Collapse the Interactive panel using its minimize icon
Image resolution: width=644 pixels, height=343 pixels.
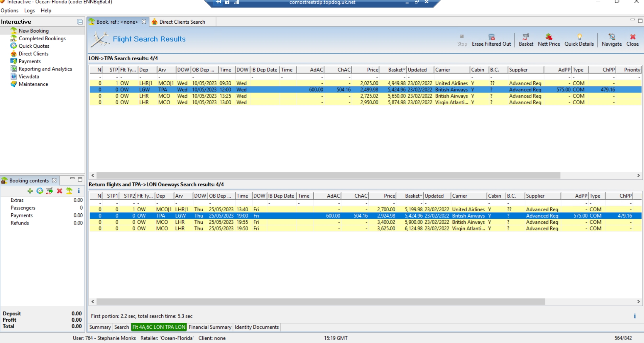[x=80, y=22]
